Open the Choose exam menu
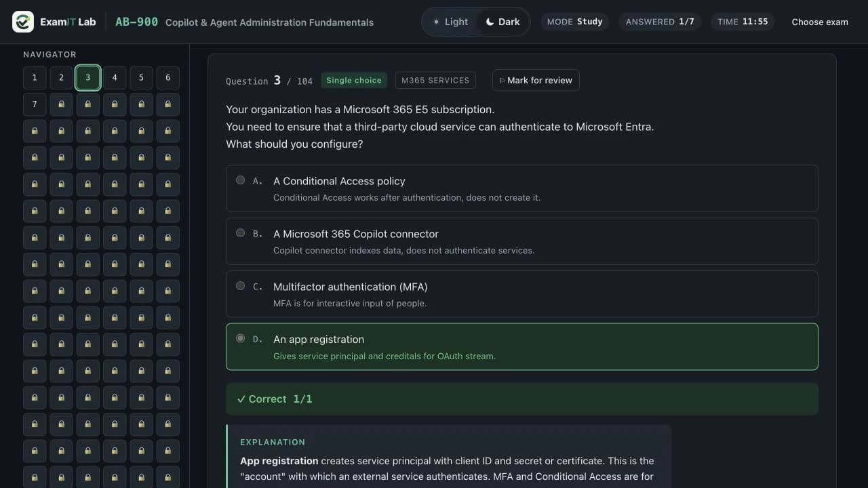This screenshot has height=488, width=868. 820,22
